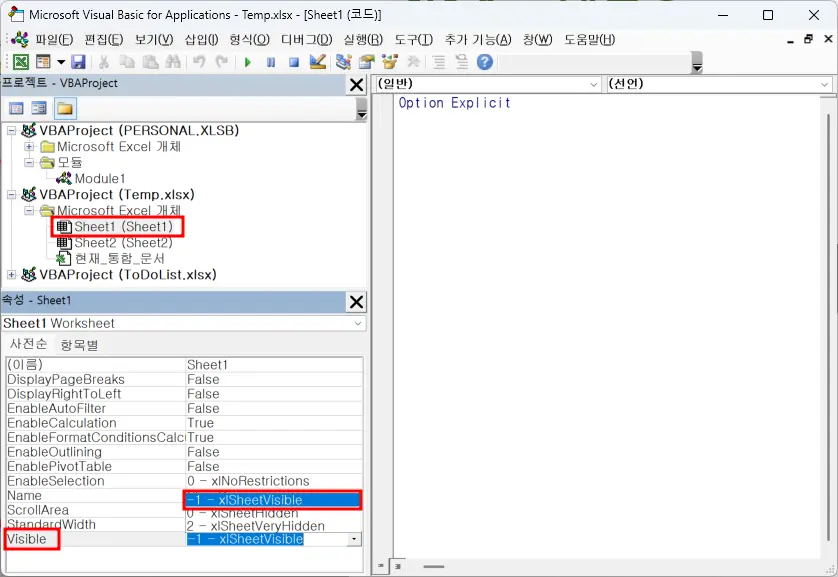Select Sheet2 (Sheet2) in the project tree
The image size is (838, 577).
[x=122, y=243]
